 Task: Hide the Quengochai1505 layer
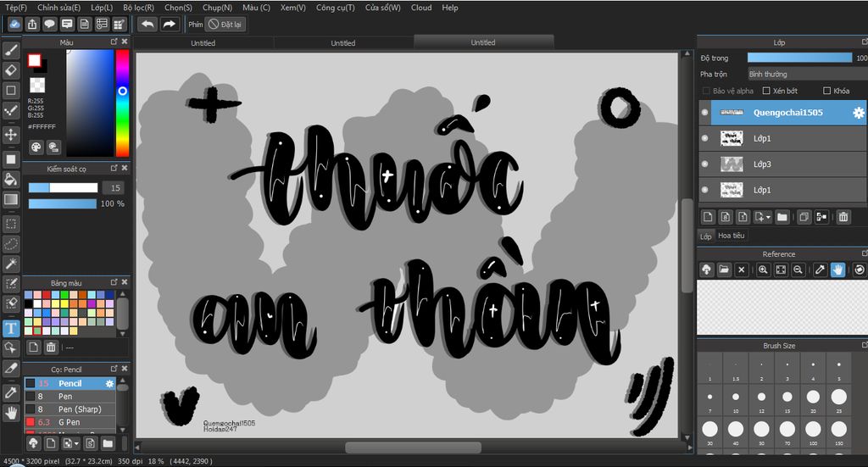(x=704, y=113)
